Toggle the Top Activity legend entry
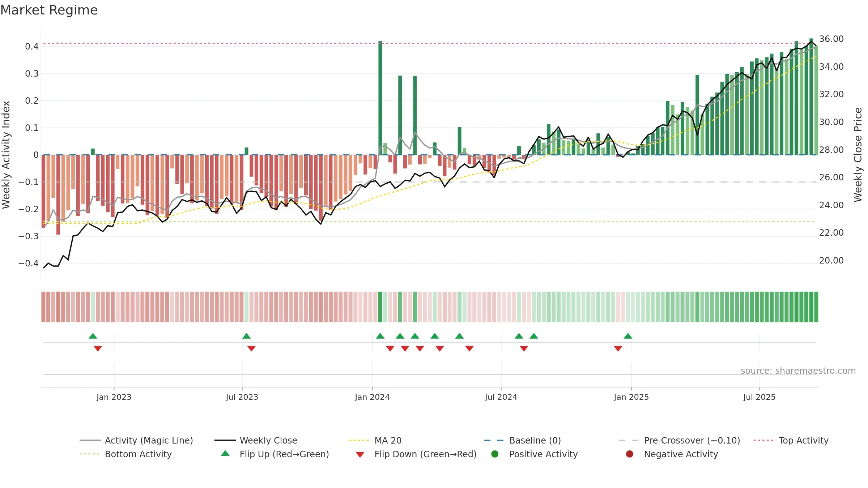The image size is (868, 488). [x=791, y=440]
